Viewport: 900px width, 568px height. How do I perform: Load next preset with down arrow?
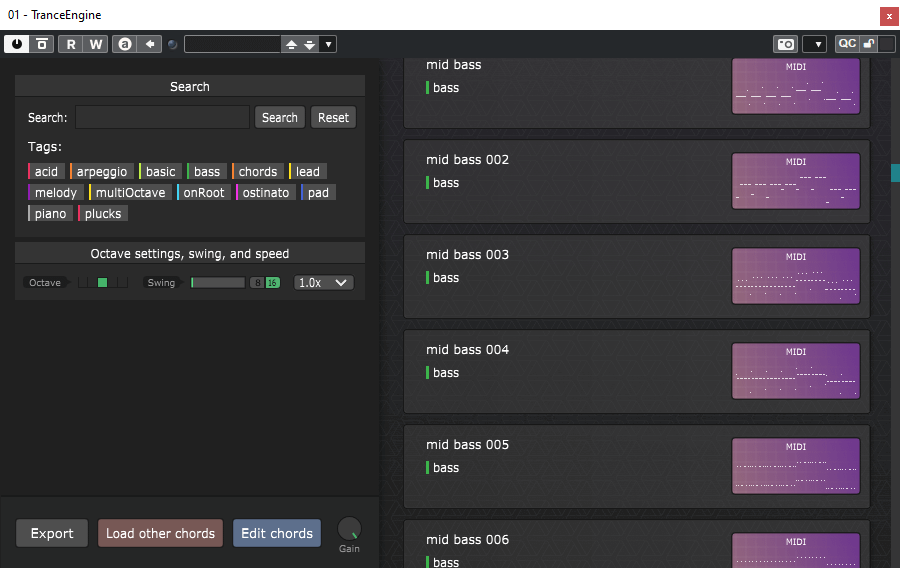coord(310,44)
